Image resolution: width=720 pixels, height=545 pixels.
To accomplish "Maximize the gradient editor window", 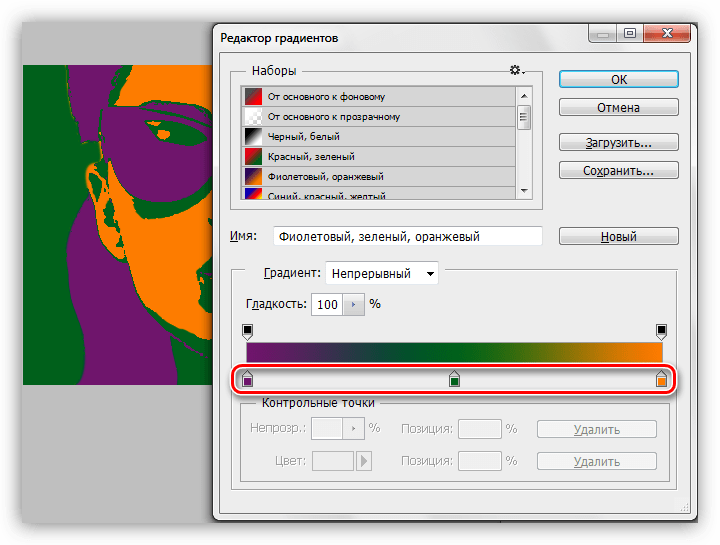I will click(630, 33).
